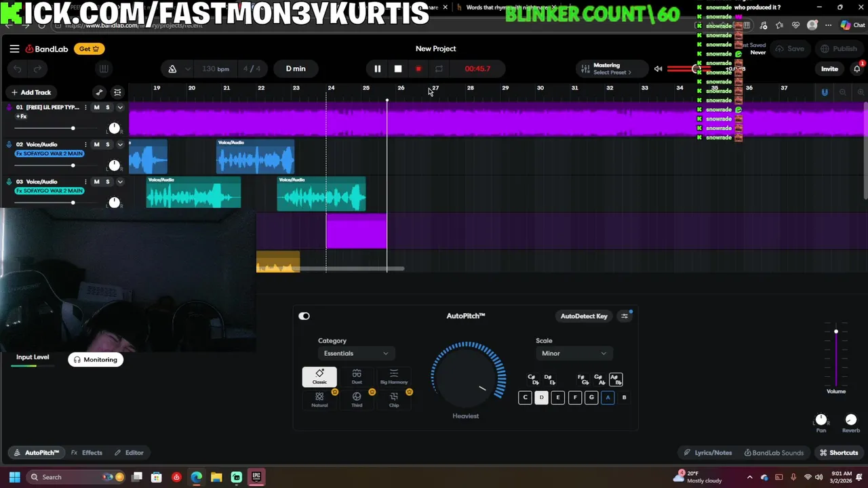This screenshot has height=488, width=868.
Task: Expand track 02 chevron
Action: 120,144
